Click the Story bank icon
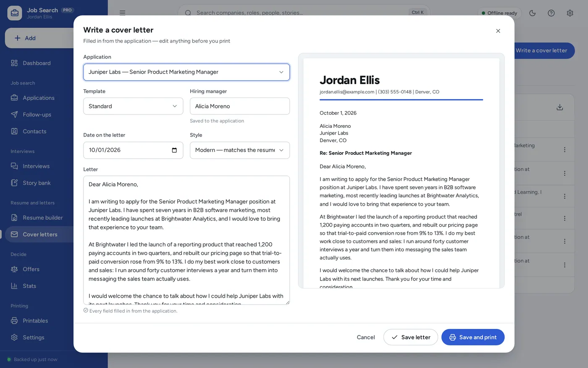This screenshot has height=368, width=588. pyautogui.click(x=14, y=183)
